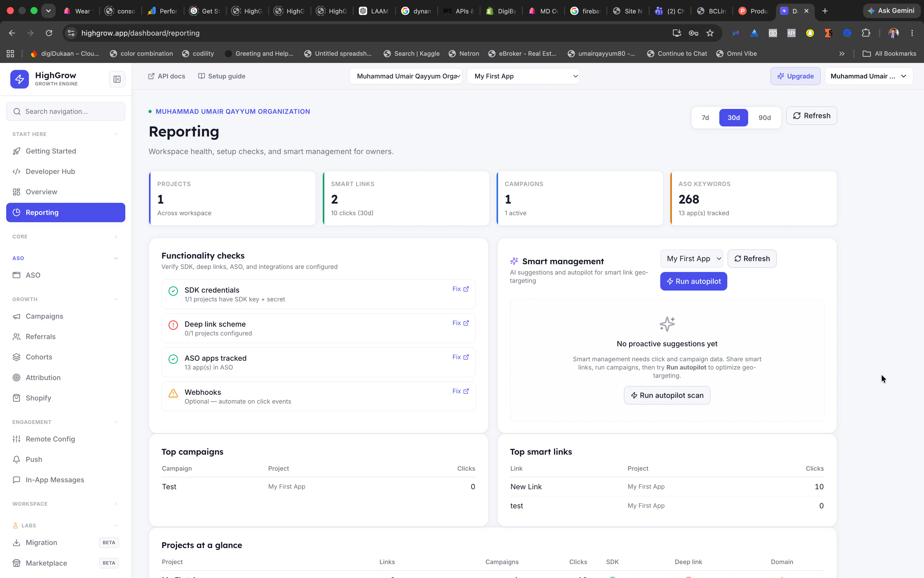Select the Reporting sidebar item
Viewport: 924px width, 578px height.
coord(66,213)
